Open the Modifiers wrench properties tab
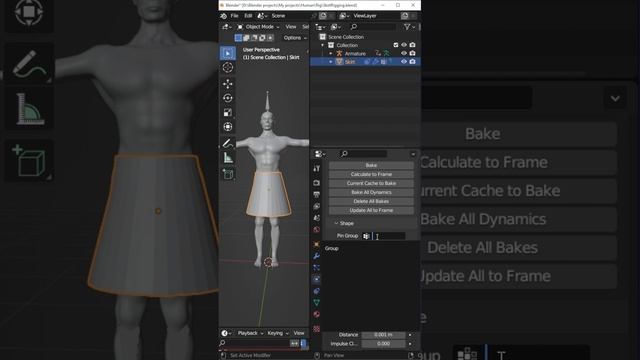The height and width of the screenshot is (360, 640). (316, 256)
